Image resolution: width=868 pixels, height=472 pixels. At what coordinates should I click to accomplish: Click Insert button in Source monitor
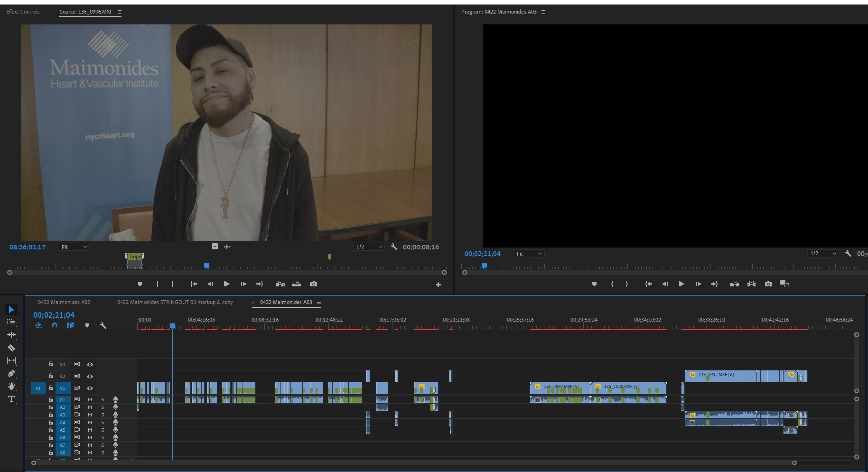click(x=280, y=284)
